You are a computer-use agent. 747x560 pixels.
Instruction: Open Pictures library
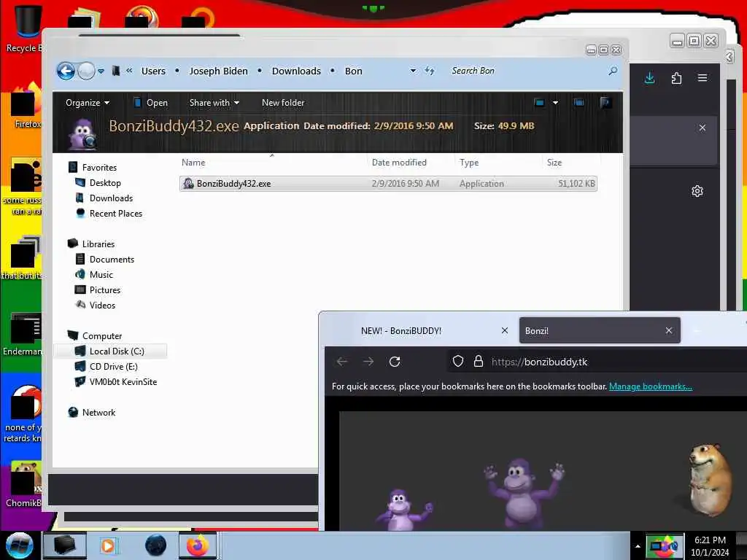105,290
